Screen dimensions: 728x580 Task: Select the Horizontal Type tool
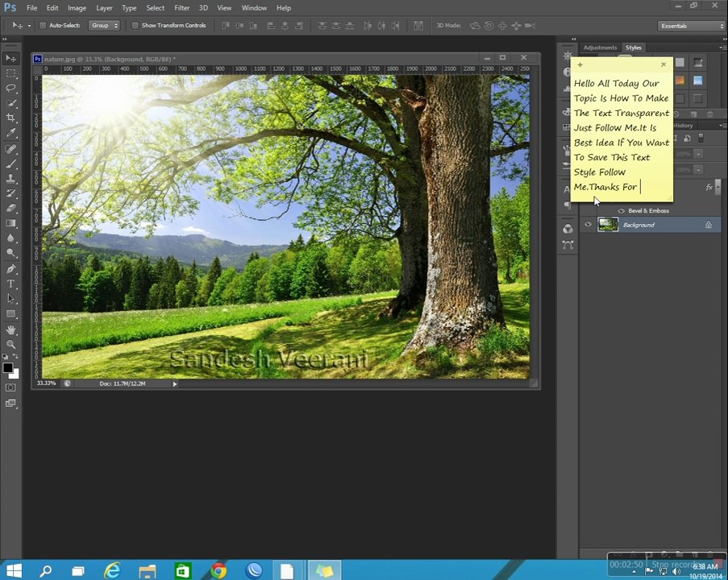click(x=10, y=284)
